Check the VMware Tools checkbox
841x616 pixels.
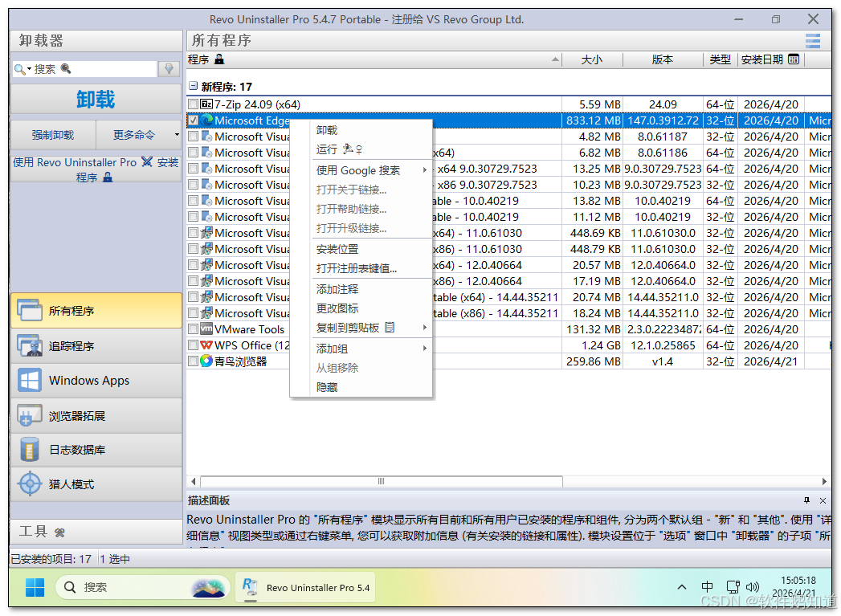pos(193,329)
